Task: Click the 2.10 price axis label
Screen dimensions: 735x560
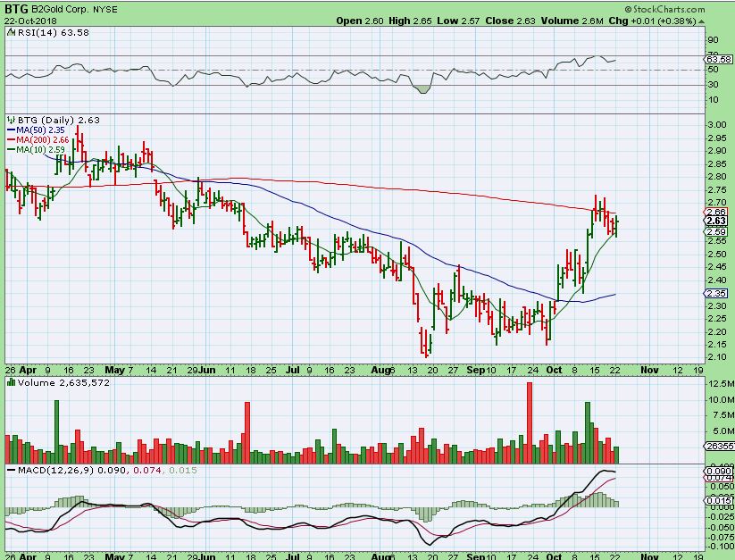Action: (717, 357)
